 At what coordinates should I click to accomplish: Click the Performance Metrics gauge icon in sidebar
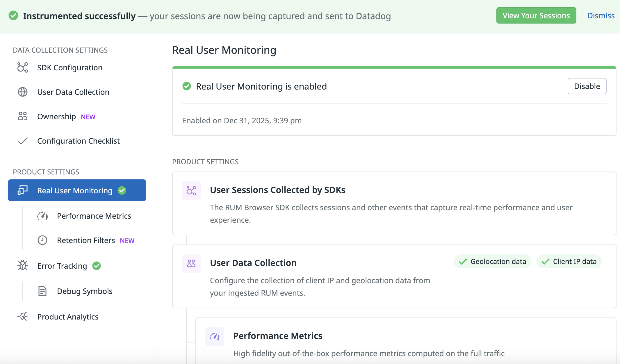click(x=42, y=216)
